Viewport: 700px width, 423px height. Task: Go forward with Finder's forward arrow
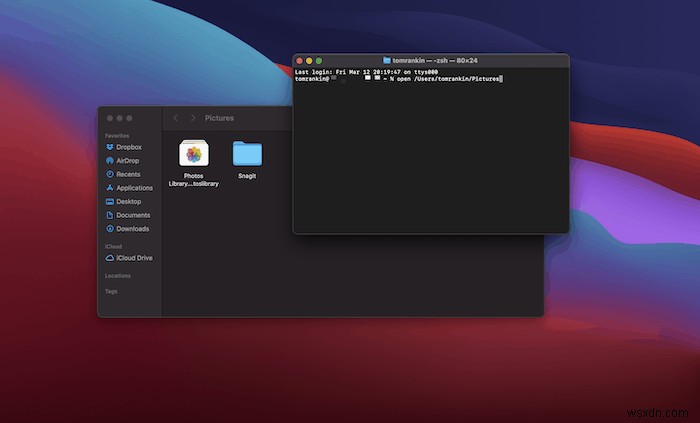pyautogui.click(x=193, y=118)
